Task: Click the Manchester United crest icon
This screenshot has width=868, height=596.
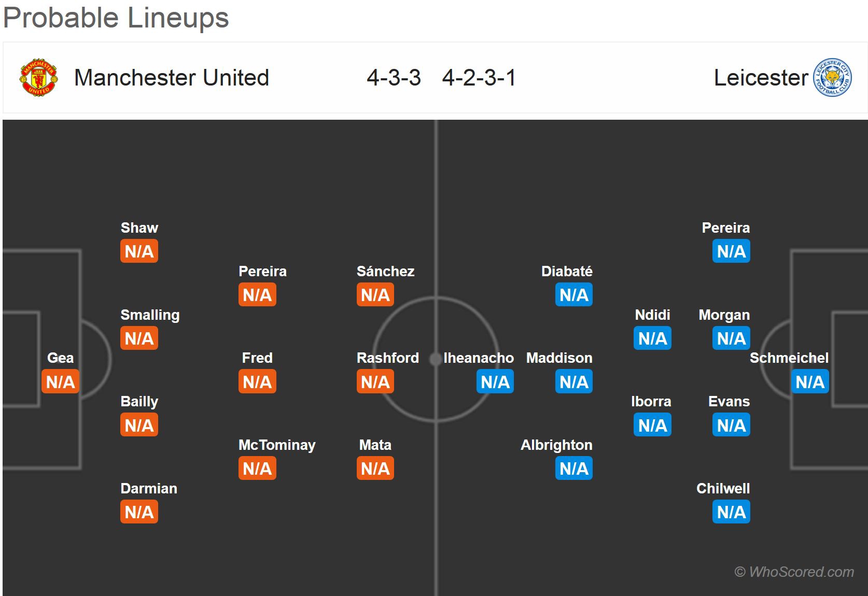Action: pos(38,78)
